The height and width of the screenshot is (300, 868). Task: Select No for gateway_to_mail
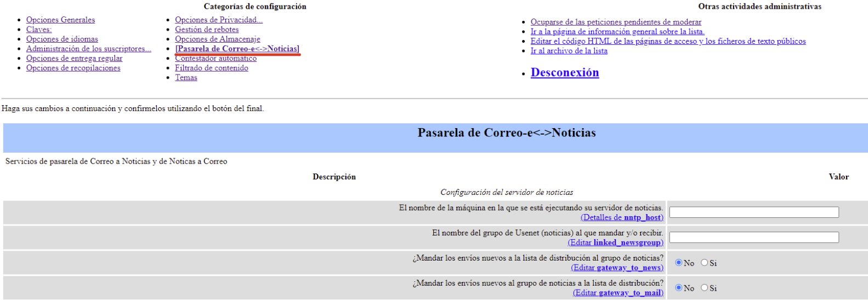[x=678, y=288]
